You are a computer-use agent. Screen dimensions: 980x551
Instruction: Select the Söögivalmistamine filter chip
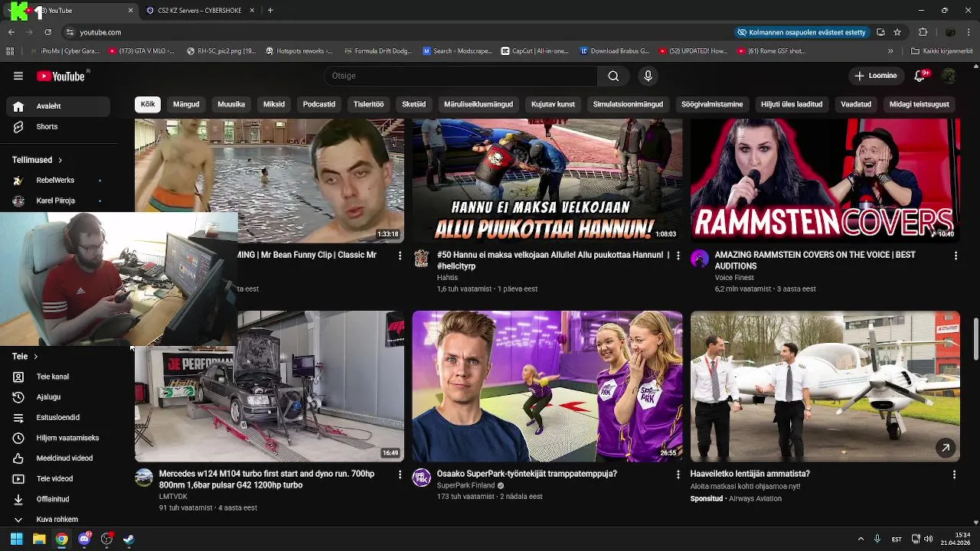[712, 104]
